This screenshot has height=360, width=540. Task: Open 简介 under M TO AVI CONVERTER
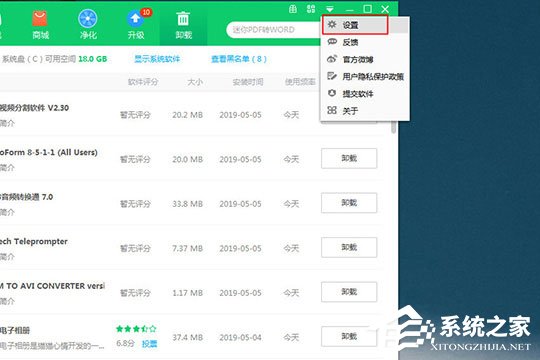pos(7,301)
